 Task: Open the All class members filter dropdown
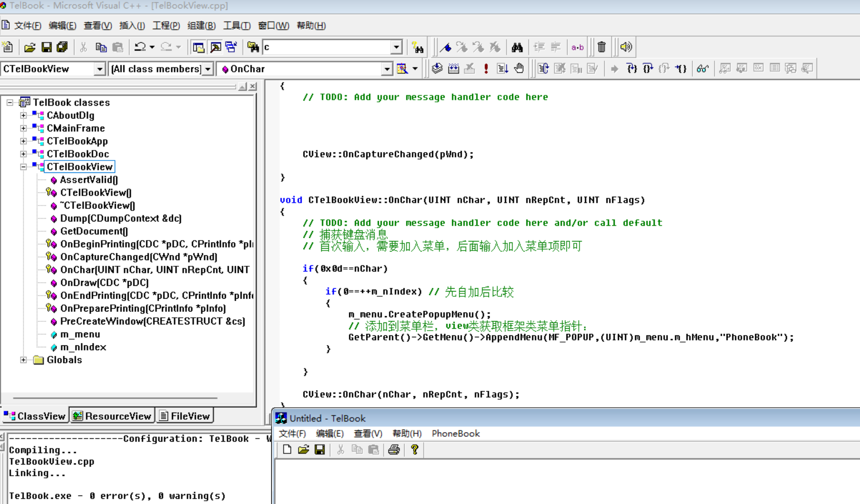(x=208, y=69)
